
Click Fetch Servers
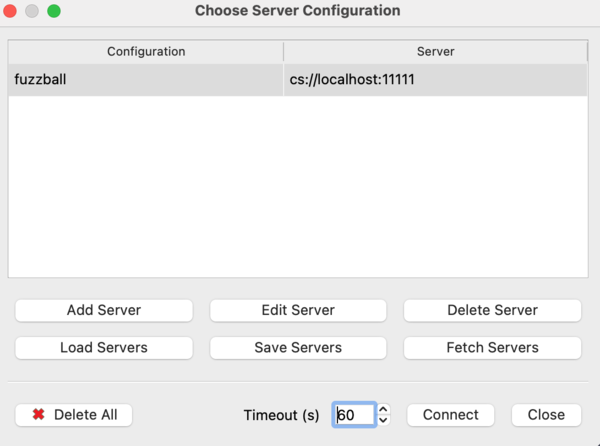point(492,348)
